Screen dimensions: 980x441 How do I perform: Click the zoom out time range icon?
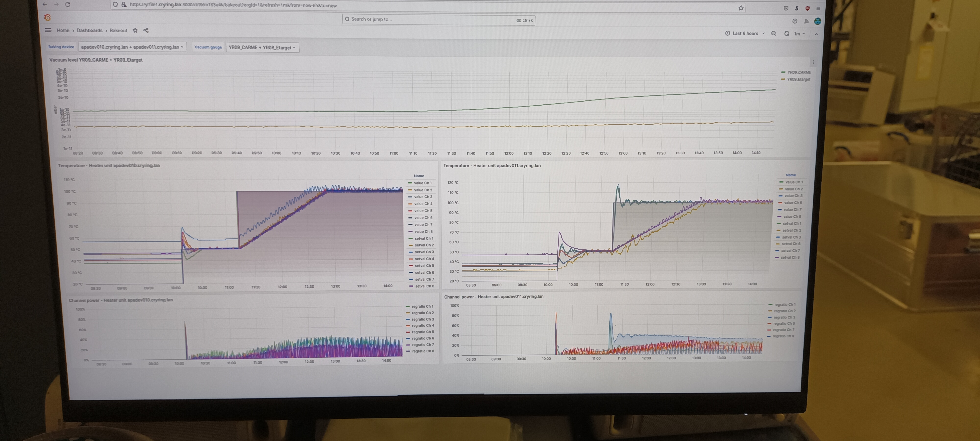(773, 34)
